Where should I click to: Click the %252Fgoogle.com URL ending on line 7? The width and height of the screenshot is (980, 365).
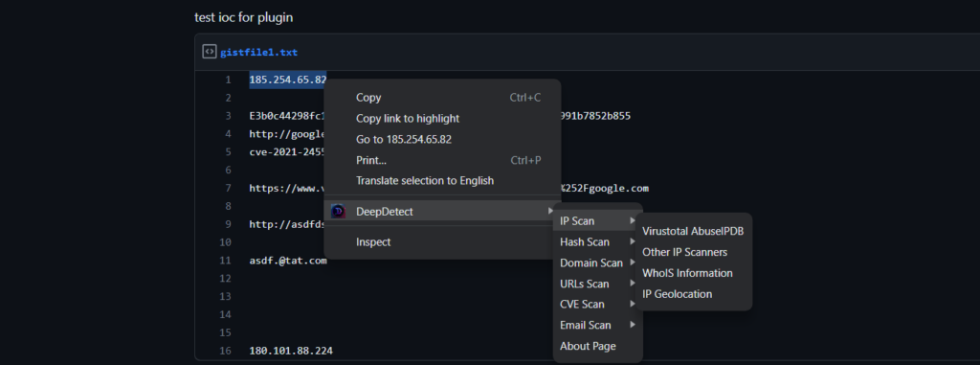tap(605, 188)
